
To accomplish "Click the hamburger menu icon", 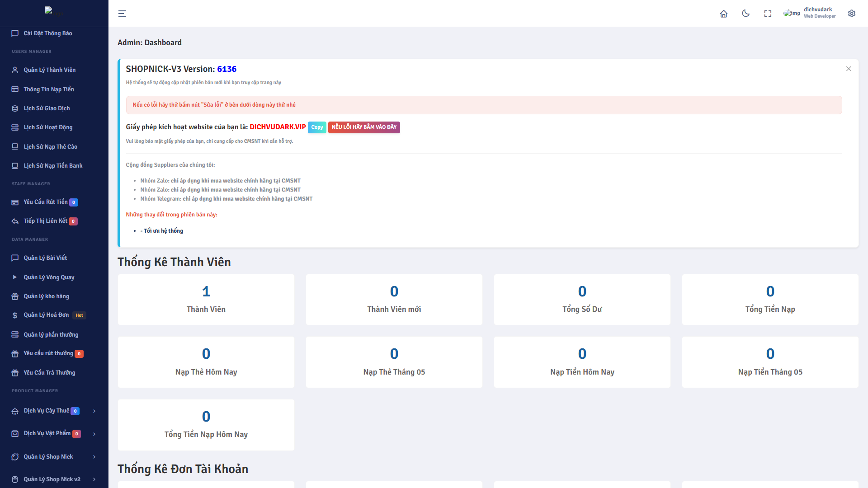I will coord(122,14).
